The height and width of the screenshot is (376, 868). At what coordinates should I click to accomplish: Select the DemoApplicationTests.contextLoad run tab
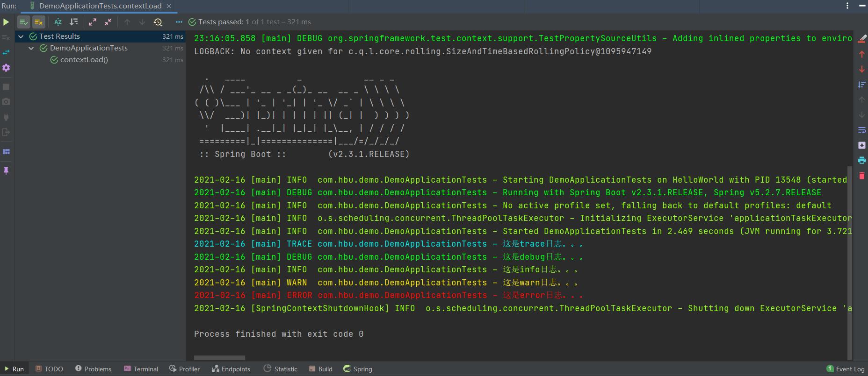coord(100,6)
